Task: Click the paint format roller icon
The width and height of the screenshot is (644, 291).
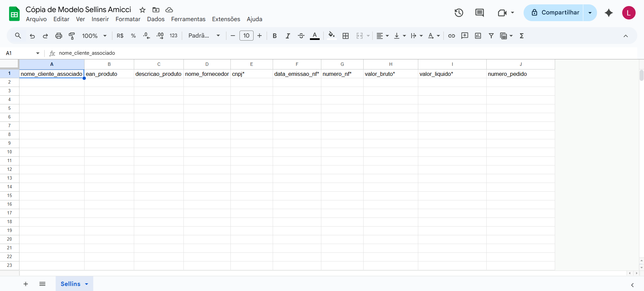Action: [x=72, y=36]
